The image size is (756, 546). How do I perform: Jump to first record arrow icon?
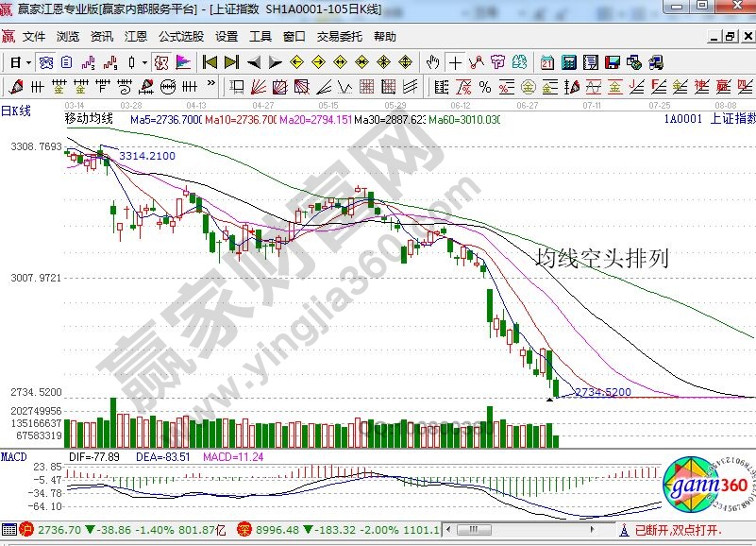[x=210, y=62]
